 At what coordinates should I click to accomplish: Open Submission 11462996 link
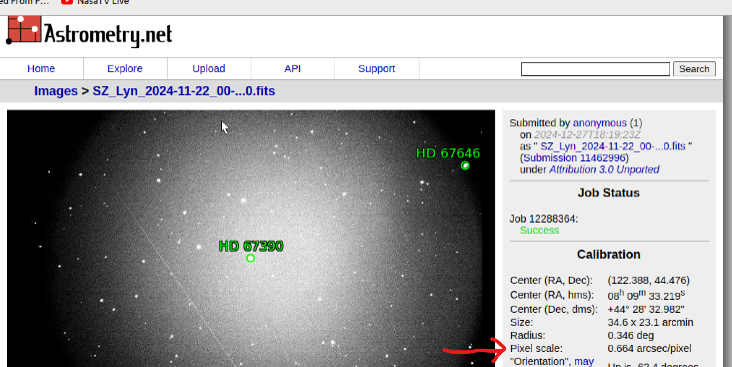pyautogui.click(x=575, y=158)
